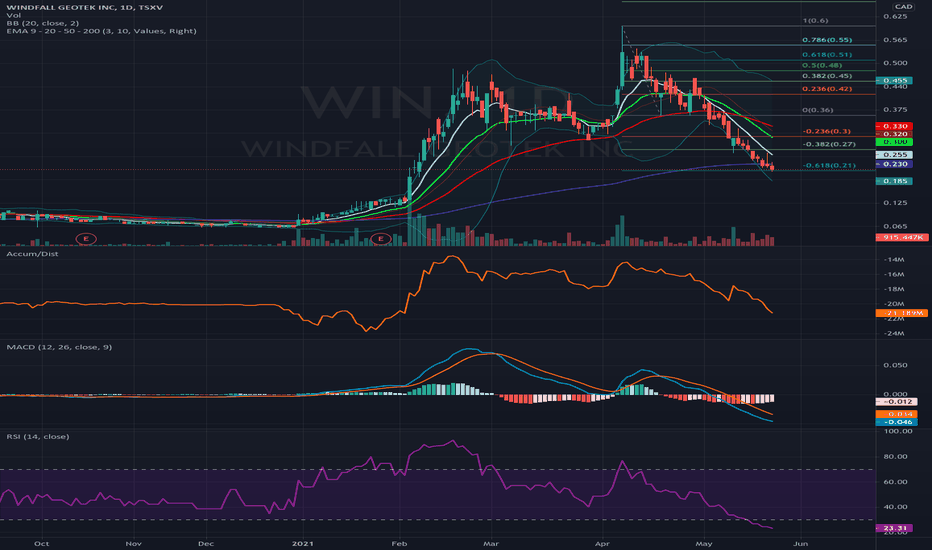Click the May label on time axis
Image resolution: width=932 pixels, height=550 pixels.
704,543
